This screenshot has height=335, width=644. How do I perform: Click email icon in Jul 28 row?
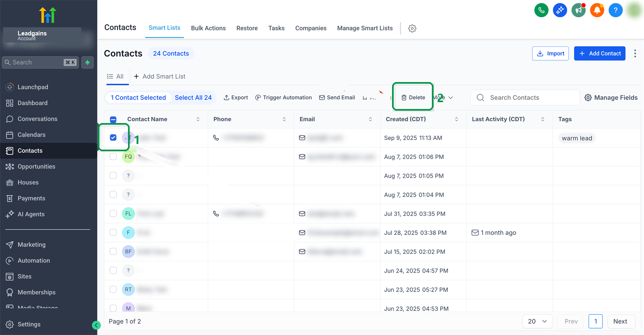click(x=302, y=232)
